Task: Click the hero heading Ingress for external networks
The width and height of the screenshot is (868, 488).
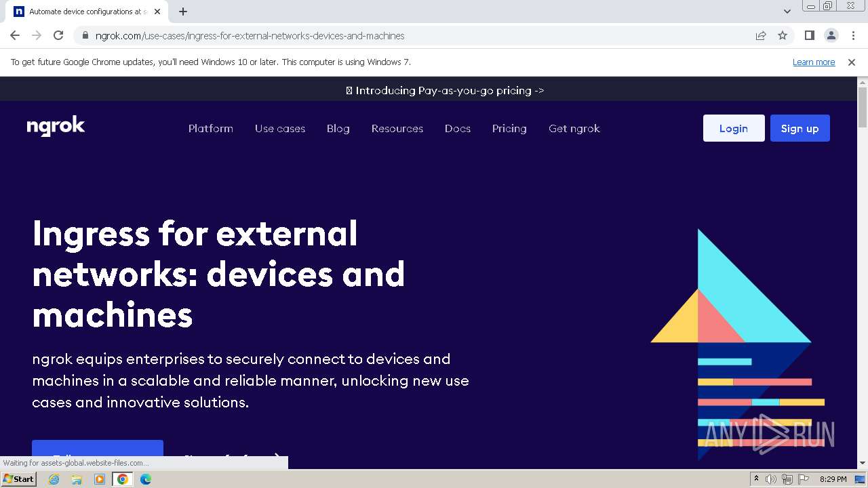Action: (218, 274)
